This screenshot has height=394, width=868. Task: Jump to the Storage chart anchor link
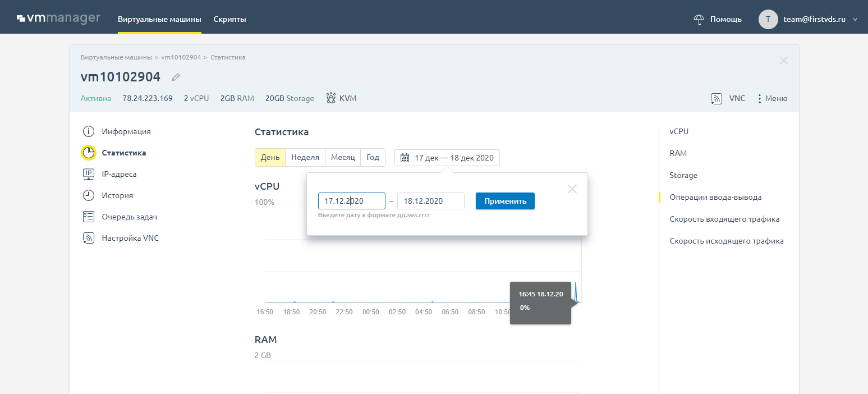tap(683, 175)
